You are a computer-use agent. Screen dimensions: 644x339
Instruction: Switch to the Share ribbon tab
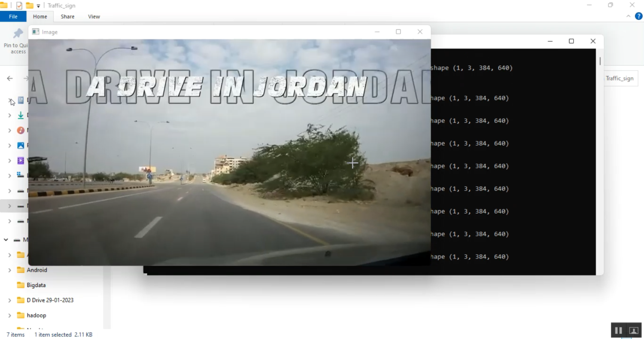tap(67, 17)
